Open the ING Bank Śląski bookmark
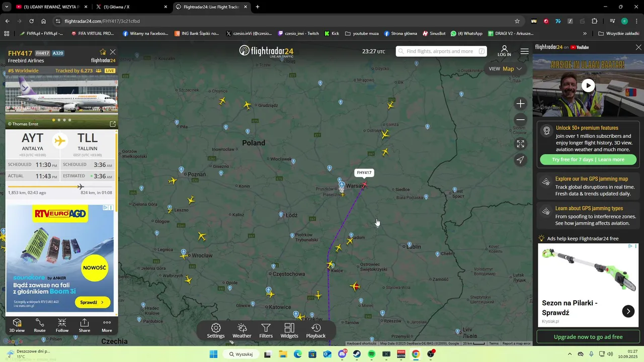644x362 pixels. 197,34
